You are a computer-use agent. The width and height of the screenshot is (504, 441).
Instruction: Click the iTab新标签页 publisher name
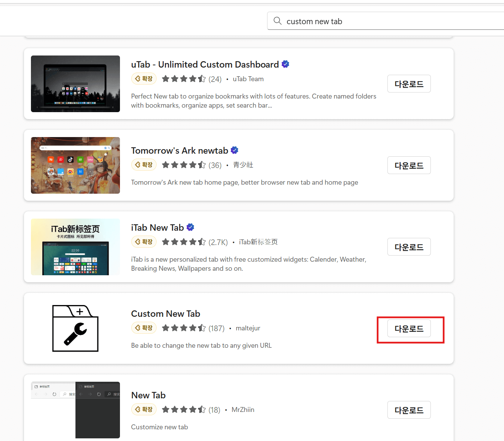258,242
